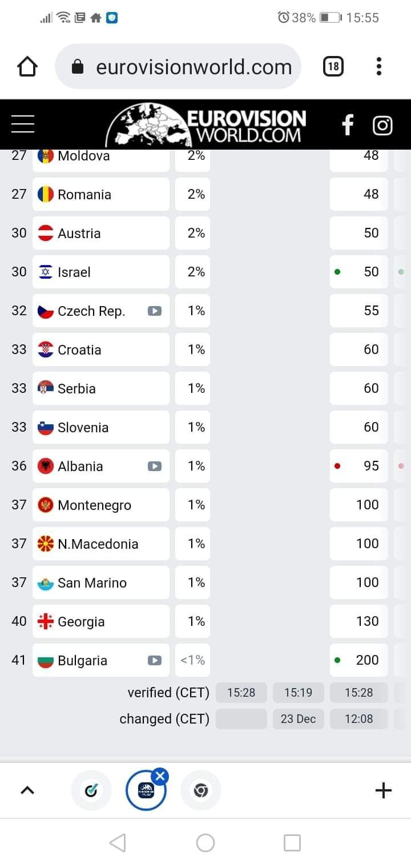
Task: Open the tab switcher showing 18
Action: (333, 67)
